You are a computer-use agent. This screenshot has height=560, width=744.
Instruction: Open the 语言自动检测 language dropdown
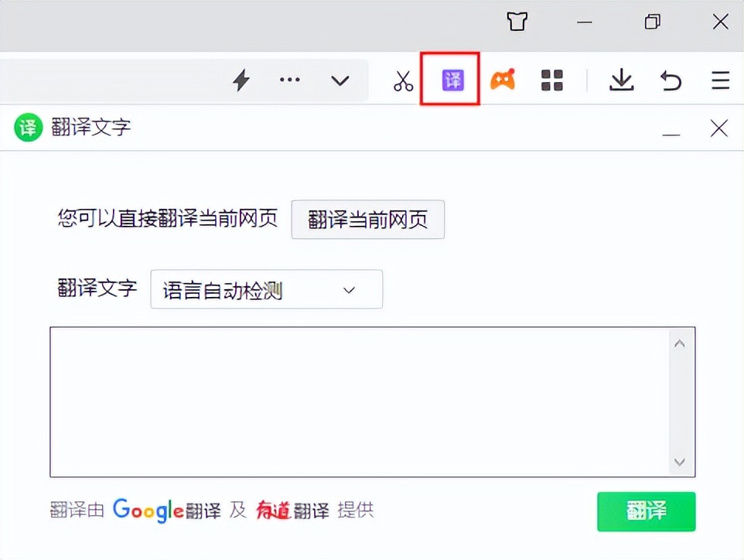click(x=266, y=289)
